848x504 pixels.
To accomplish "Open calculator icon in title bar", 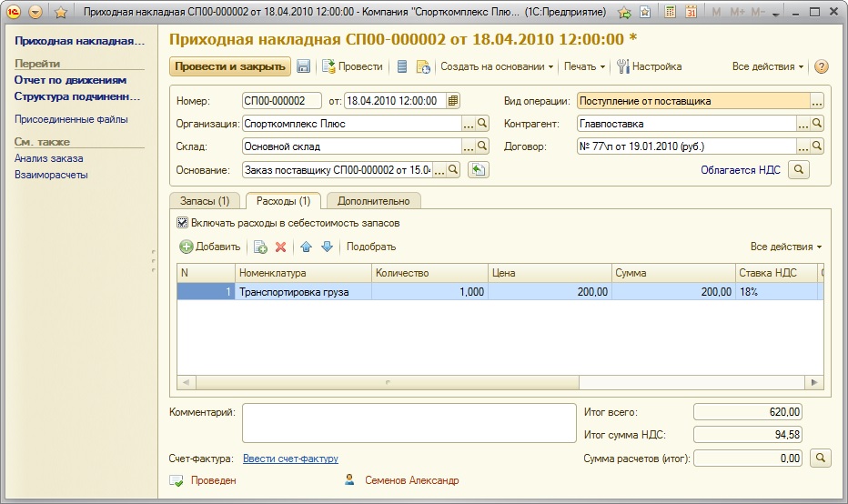I will point(671,13).
